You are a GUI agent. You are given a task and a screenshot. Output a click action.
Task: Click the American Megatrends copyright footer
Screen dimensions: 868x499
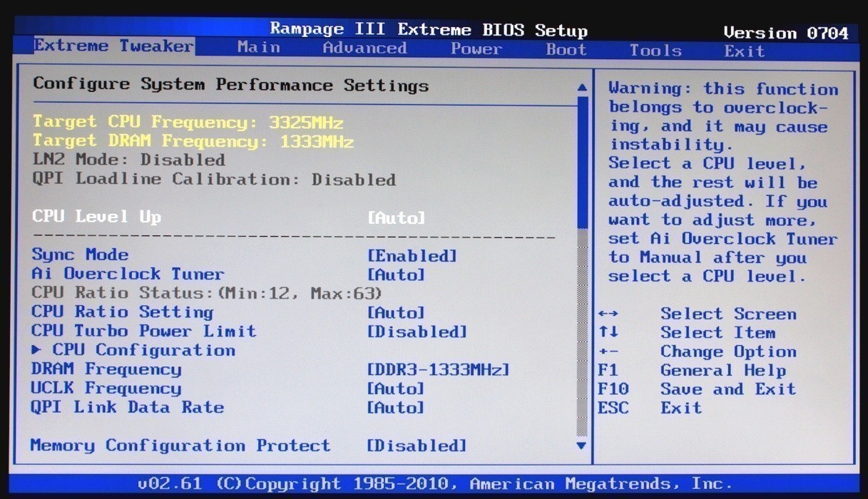point(435,484)
